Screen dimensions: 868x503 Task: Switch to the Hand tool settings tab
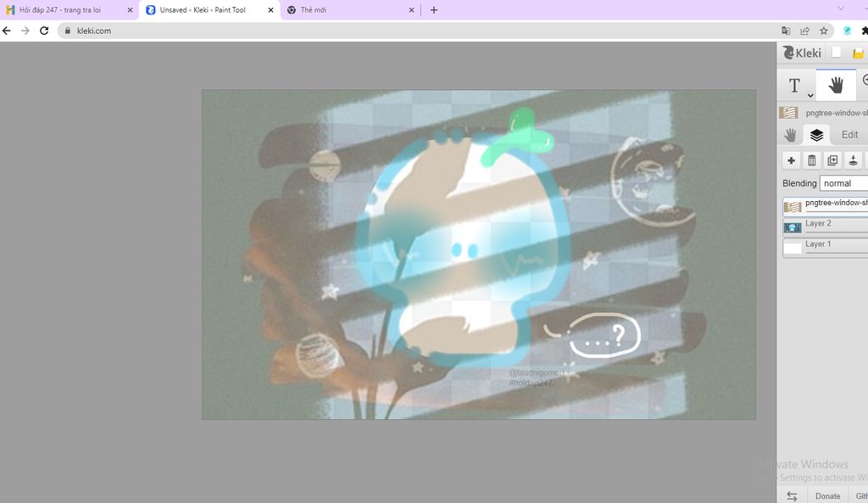tap(790, 135)
